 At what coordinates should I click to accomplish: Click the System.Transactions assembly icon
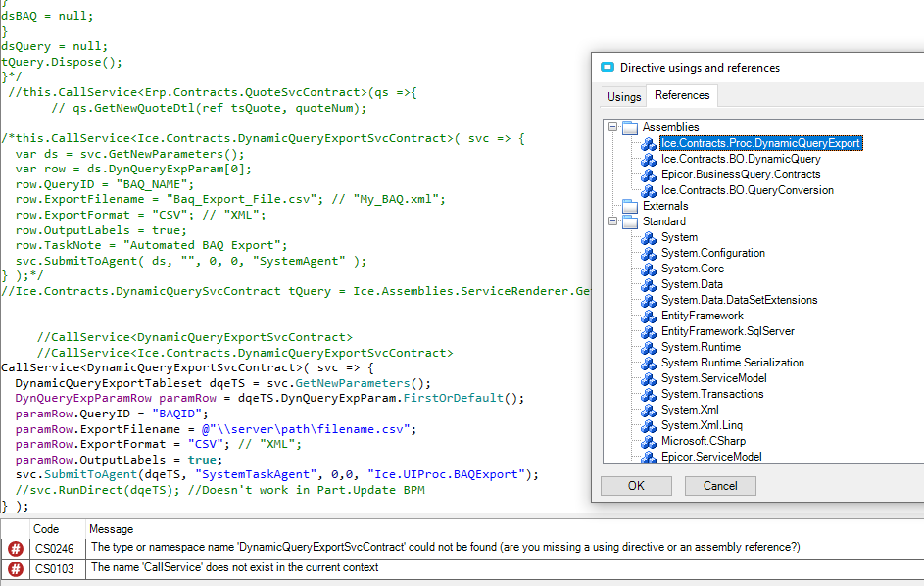[649, 394]
